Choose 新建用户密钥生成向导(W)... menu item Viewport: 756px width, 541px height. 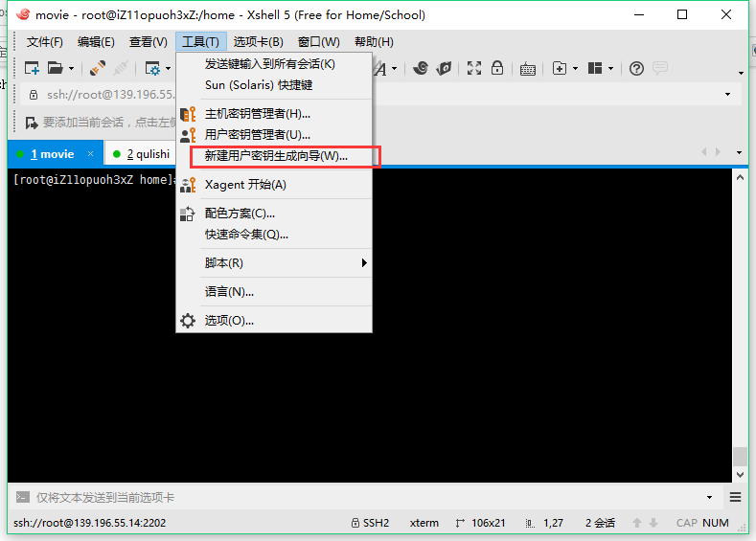pos(274,156)
